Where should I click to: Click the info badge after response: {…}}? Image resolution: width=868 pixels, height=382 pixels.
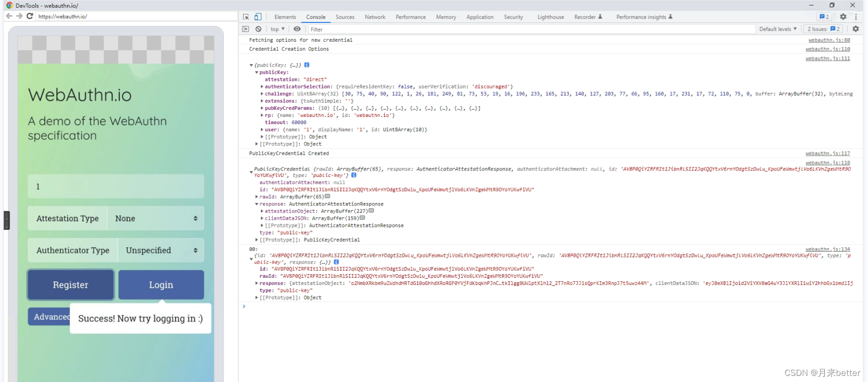tap(336, 262)
